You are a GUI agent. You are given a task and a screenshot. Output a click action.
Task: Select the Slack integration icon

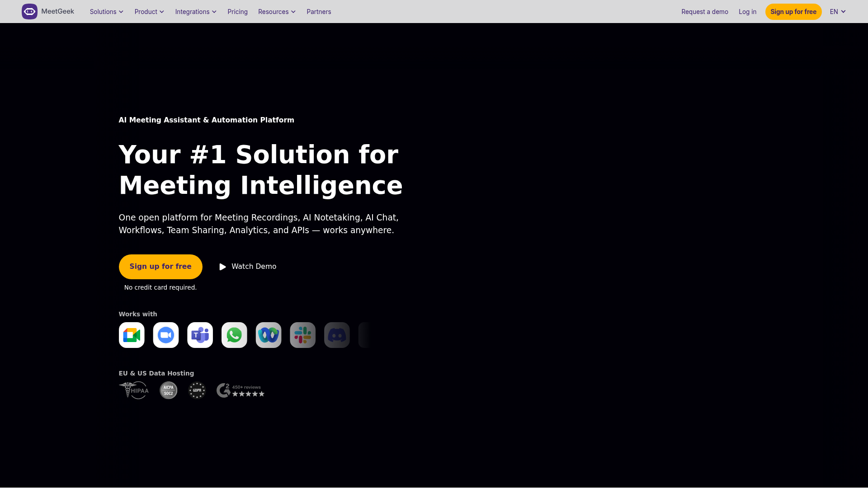(302, 335)
